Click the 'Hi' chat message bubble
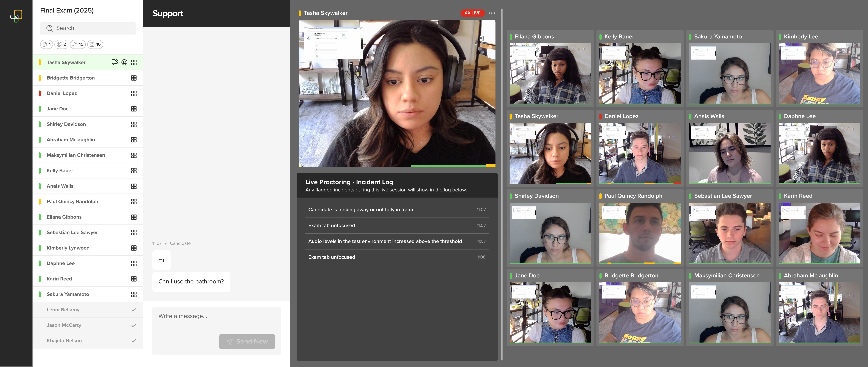 (x=161, y=260)
